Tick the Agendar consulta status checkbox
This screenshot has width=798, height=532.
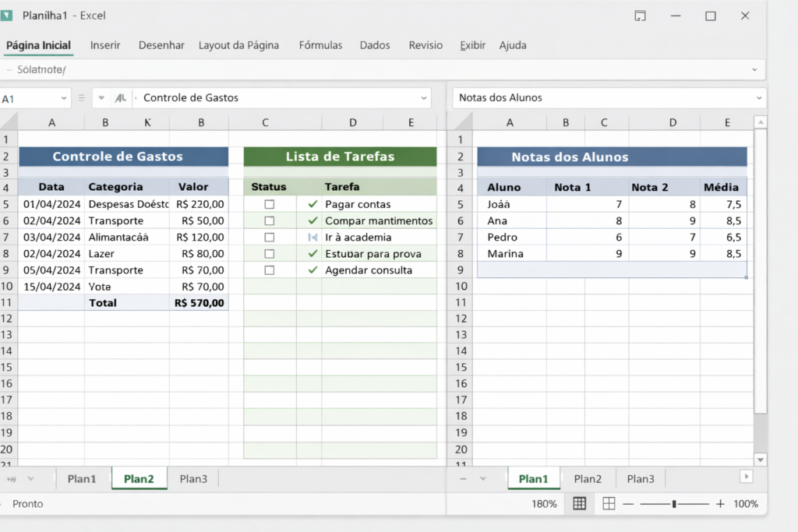[x=270, y=270]
